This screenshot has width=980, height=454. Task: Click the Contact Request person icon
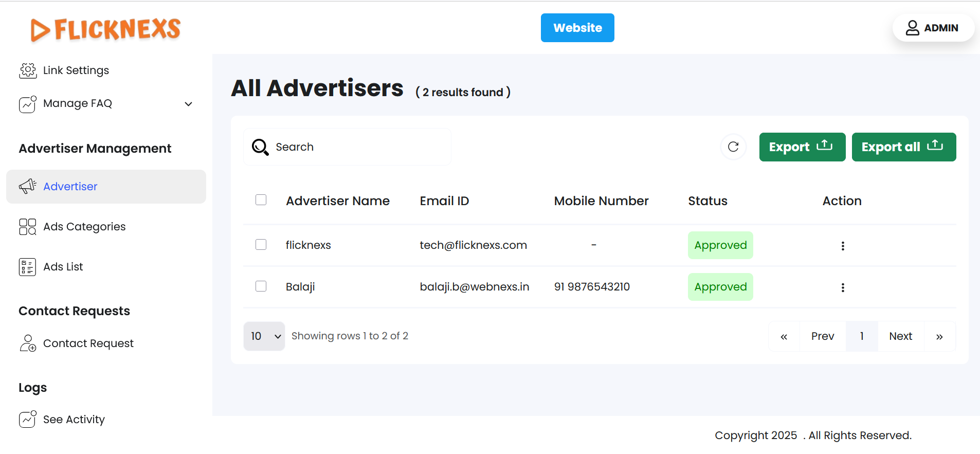point(28,343)
